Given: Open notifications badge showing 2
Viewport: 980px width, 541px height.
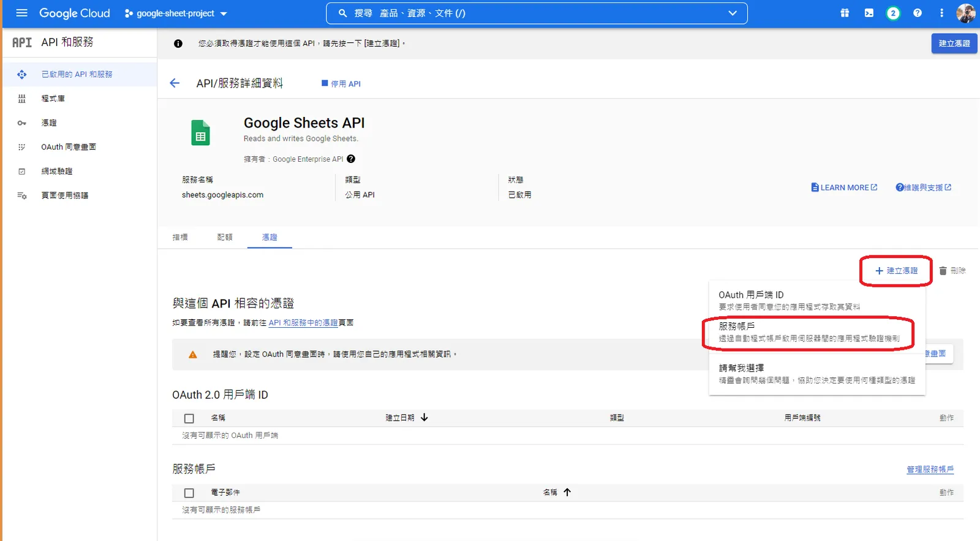Looking at the screenshot, I should click(893, 13).
